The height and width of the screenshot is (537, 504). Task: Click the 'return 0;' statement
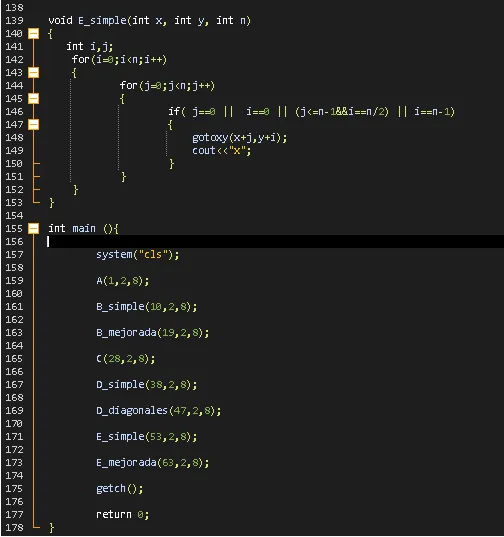click(123, 515)
